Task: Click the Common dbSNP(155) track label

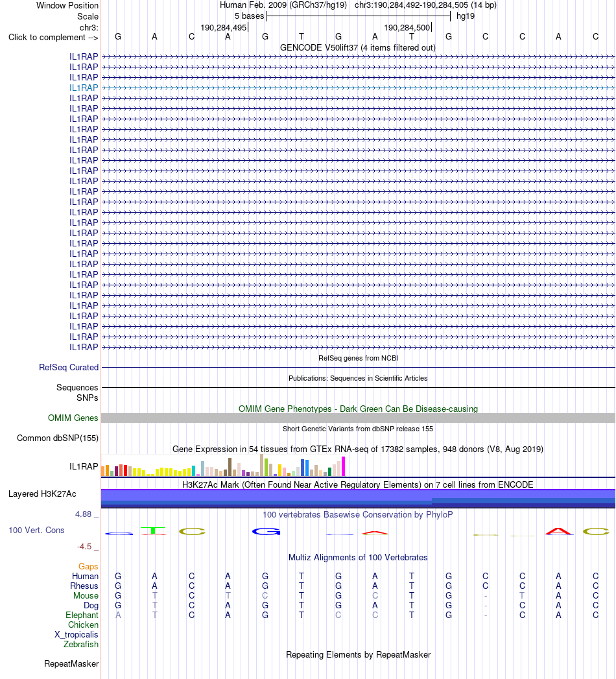Action: coord(58,438)
